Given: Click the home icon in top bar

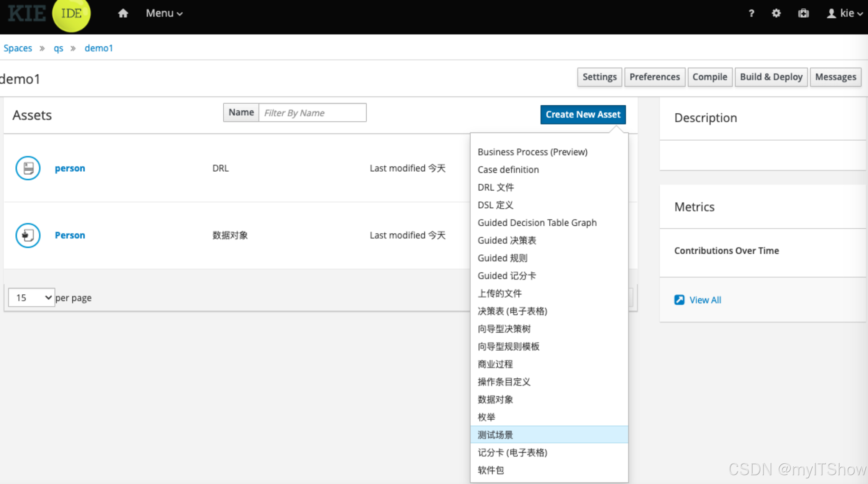Looking at the screenshot, I should 123,13.
